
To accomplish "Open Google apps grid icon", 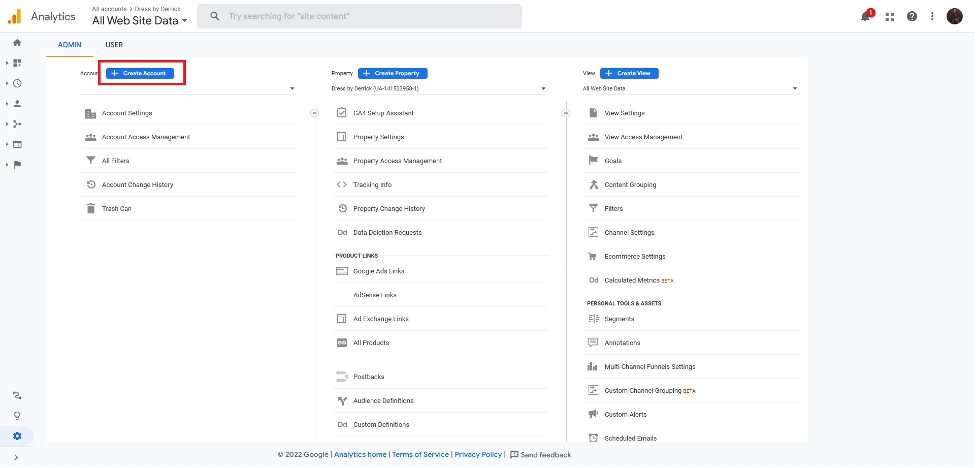I will [890, 17].
